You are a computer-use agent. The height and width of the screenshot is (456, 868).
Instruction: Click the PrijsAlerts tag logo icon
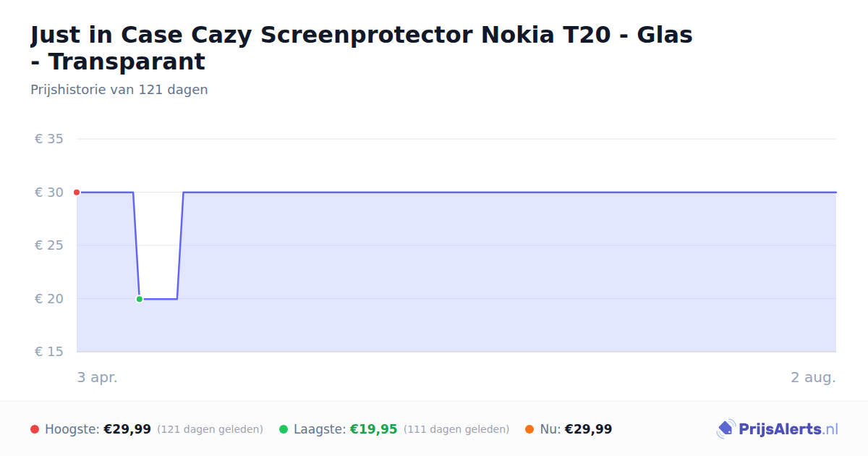pos(726,429)
